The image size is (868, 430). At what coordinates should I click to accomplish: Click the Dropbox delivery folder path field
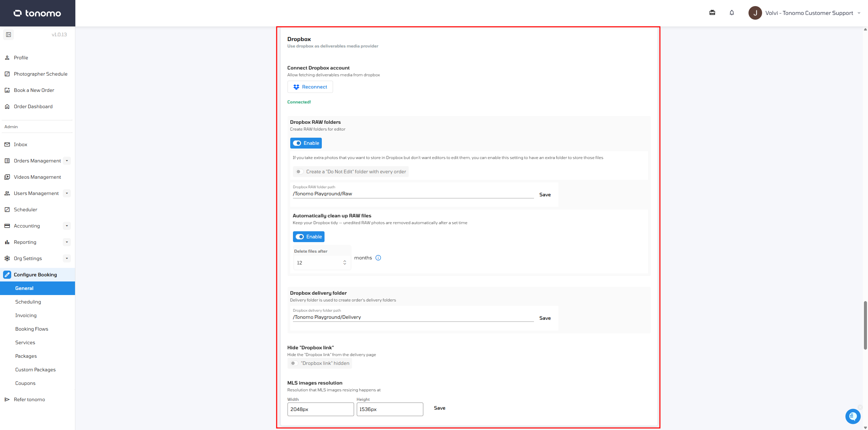(413, 317)
